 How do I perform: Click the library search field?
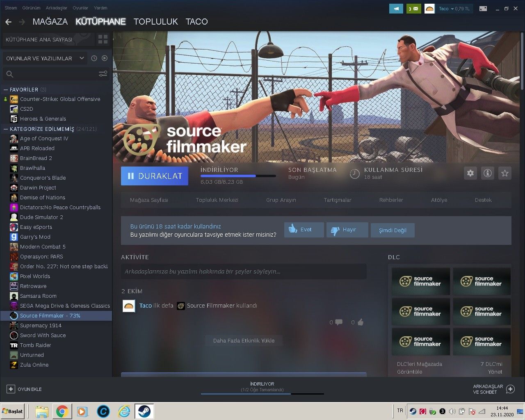(x=50, y=74)
